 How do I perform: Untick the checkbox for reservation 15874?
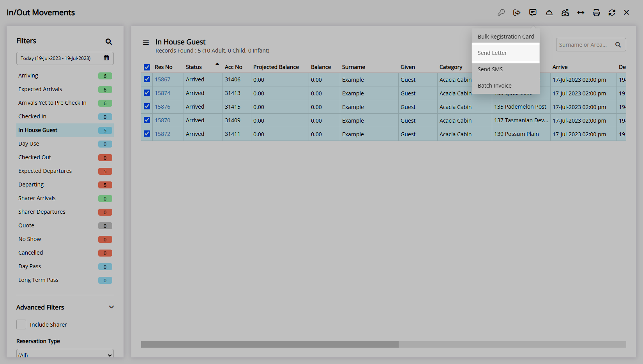coord(147,93)
